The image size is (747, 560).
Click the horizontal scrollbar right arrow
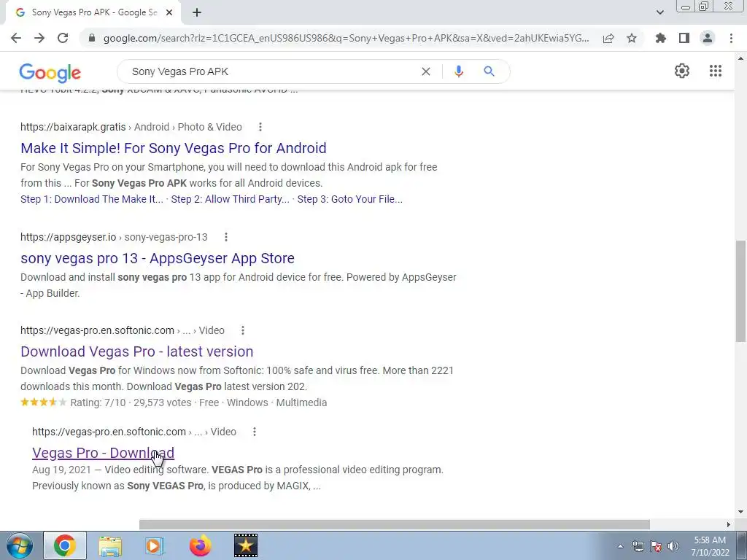click(x=729, y=524)
